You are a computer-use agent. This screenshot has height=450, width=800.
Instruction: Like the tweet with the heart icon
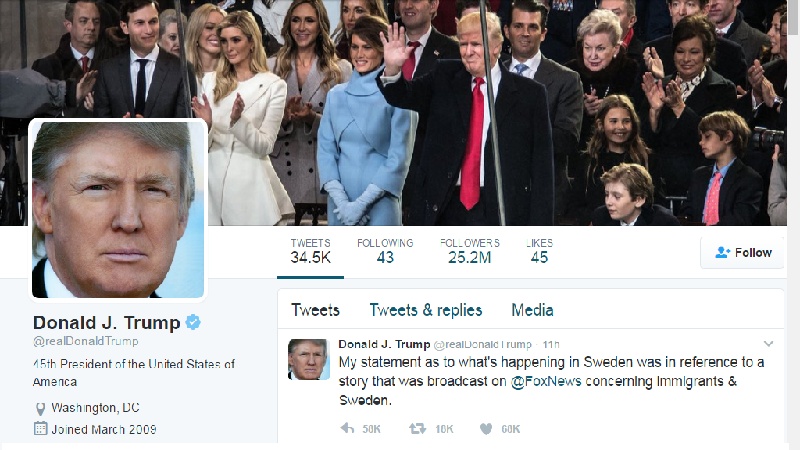click(x=486, y=429)
